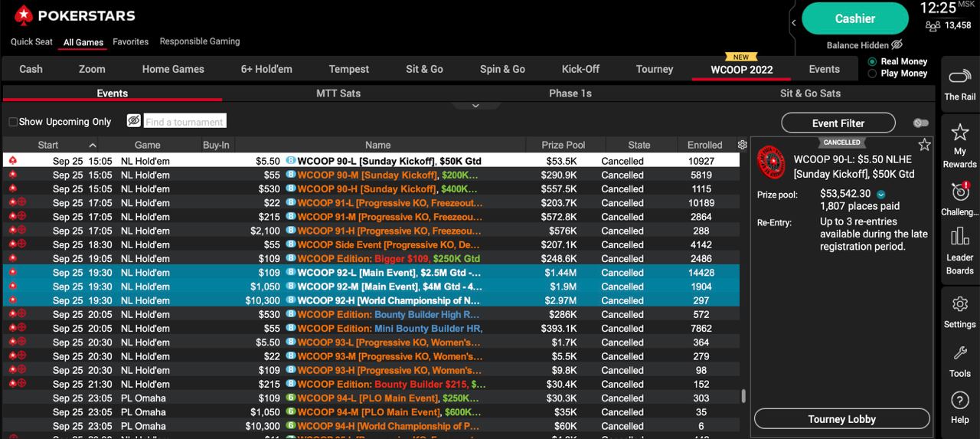The height and width of the screenshot is (439, 980).
Task: Click 8-max badge on Bounty Builder $215 row
Action: (291, 384)
